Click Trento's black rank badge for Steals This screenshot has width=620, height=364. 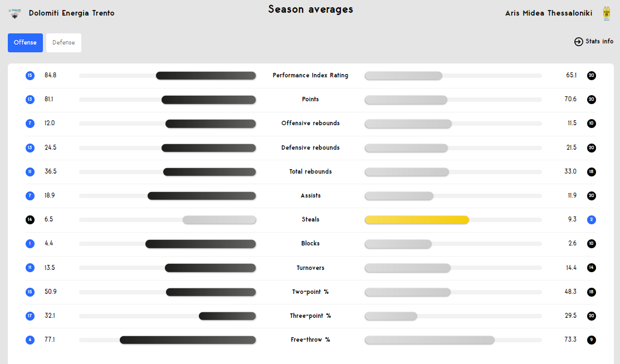30,220
